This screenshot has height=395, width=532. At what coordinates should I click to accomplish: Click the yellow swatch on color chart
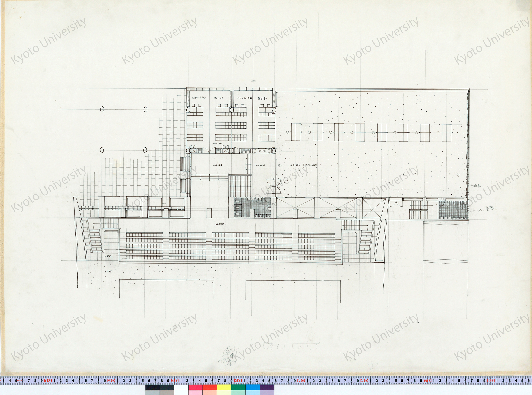224,387
